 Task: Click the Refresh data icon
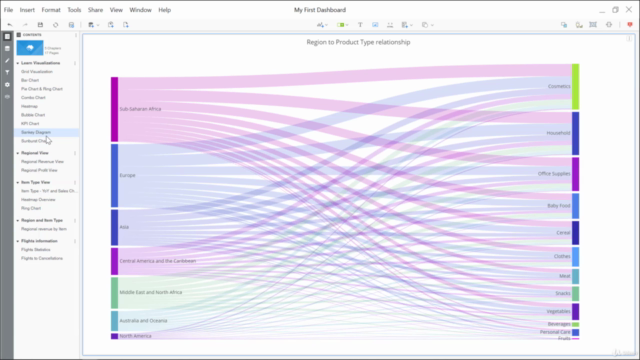(x=56, y=25)
